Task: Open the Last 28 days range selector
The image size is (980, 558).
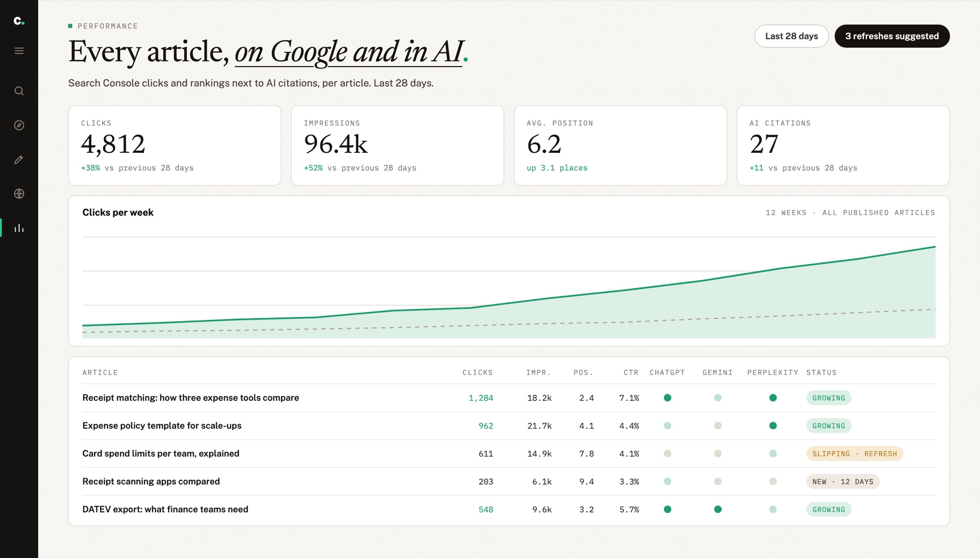Action: [x=791, y=36]
